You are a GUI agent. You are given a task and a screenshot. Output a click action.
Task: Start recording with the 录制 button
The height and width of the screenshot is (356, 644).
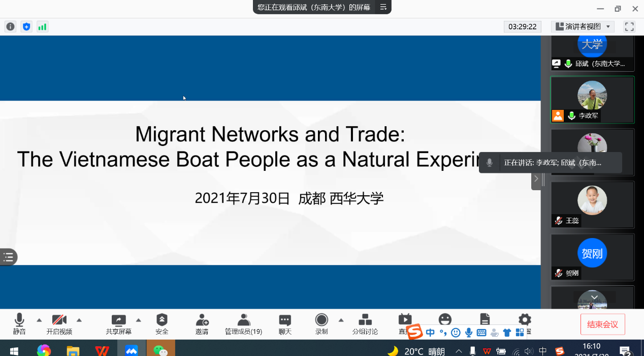tap(321, 323)
